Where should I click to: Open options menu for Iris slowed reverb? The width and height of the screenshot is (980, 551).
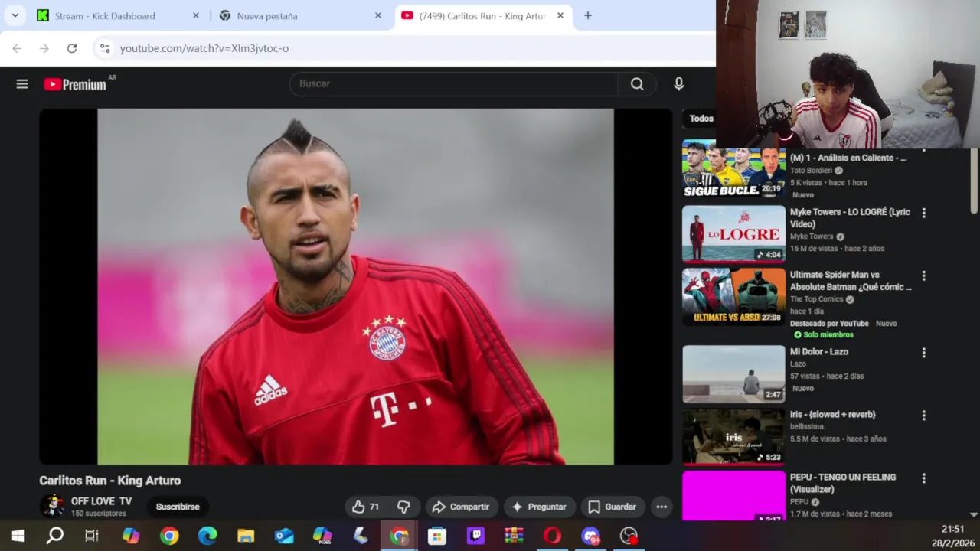923,416
